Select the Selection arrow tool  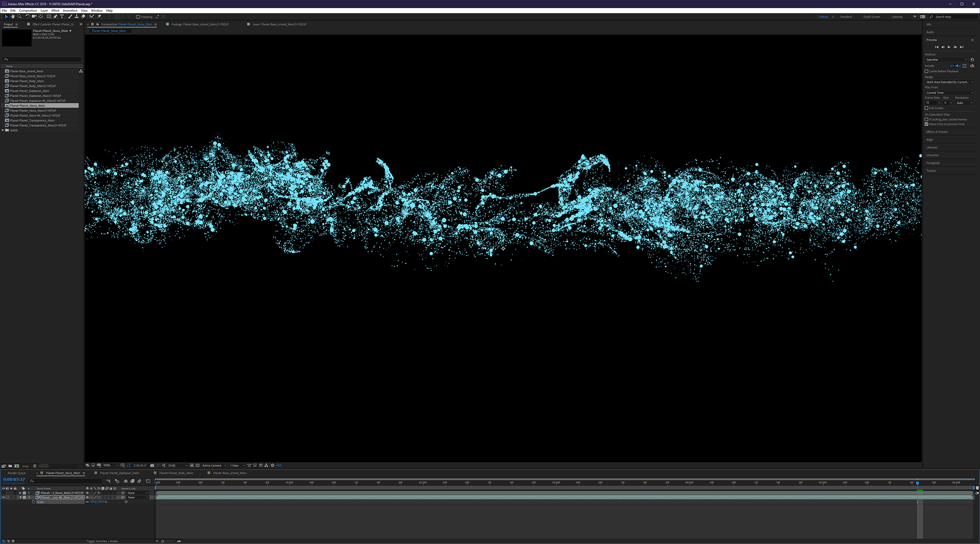click(x=7, y=16)
